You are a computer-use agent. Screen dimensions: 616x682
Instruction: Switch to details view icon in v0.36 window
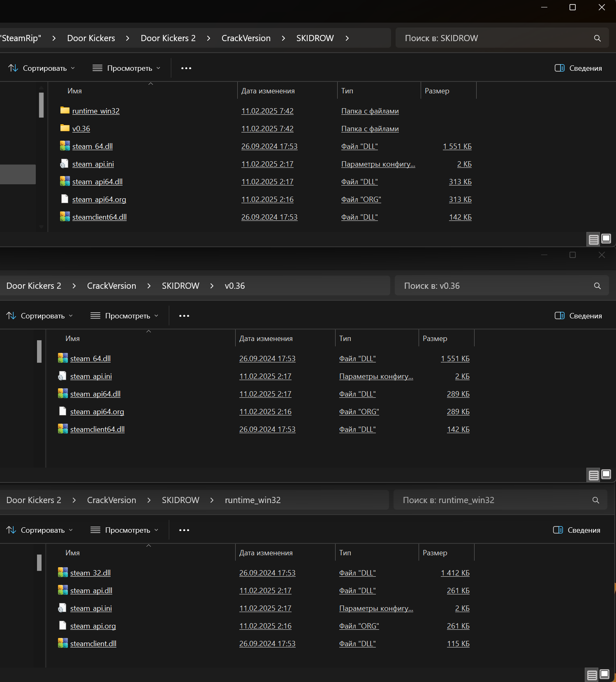pyautogui.click(x=594, y=475)
